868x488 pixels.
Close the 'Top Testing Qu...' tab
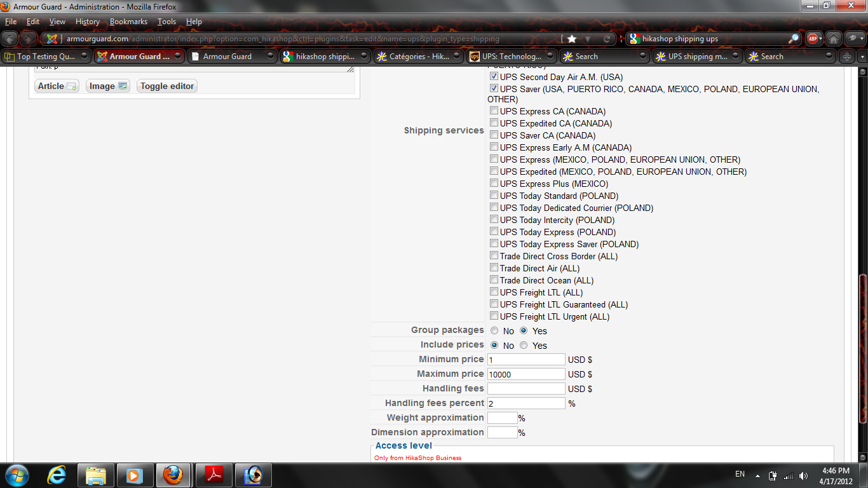pyautogui.click(x=85, y=57)
